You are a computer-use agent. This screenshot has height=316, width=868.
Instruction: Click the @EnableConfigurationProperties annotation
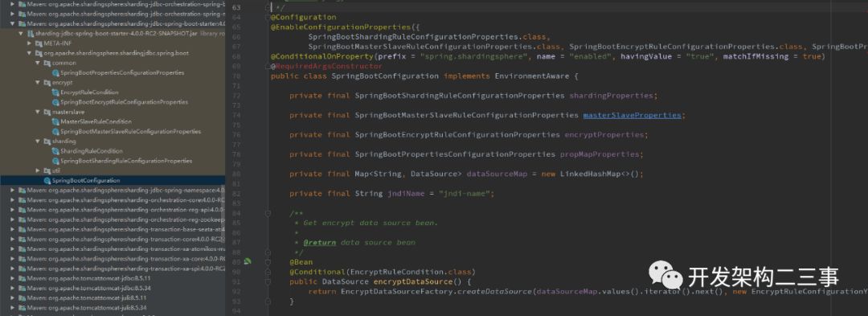pos(340,27)
